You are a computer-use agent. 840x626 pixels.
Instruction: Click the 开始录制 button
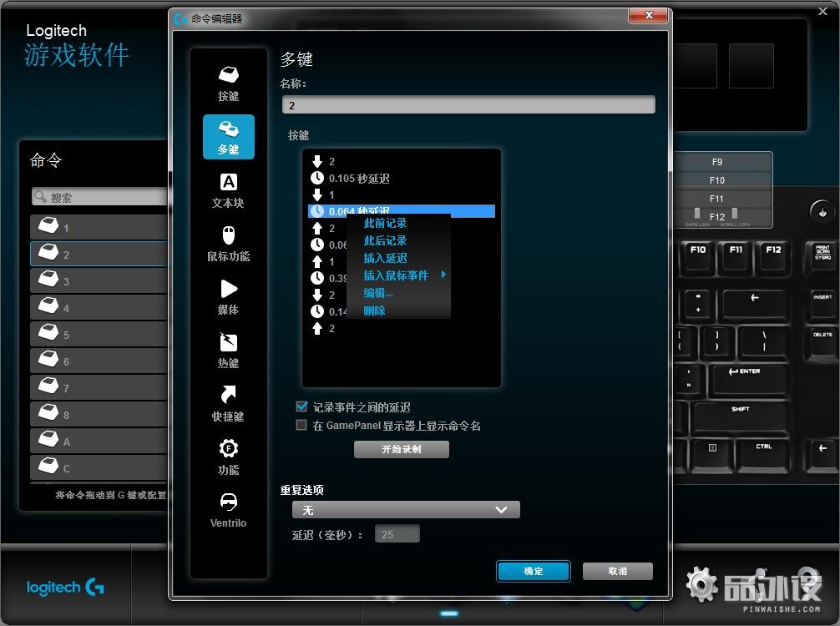pos(401,449)
